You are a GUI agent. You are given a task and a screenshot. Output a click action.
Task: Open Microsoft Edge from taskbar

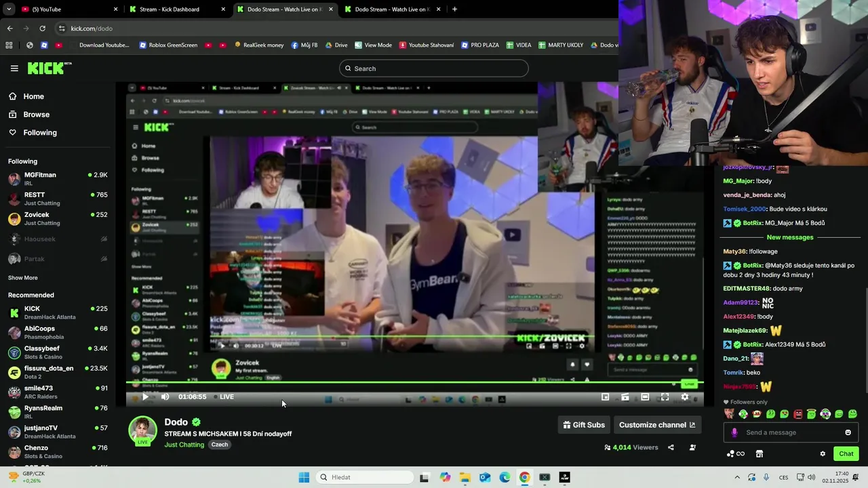coord(505,477)
